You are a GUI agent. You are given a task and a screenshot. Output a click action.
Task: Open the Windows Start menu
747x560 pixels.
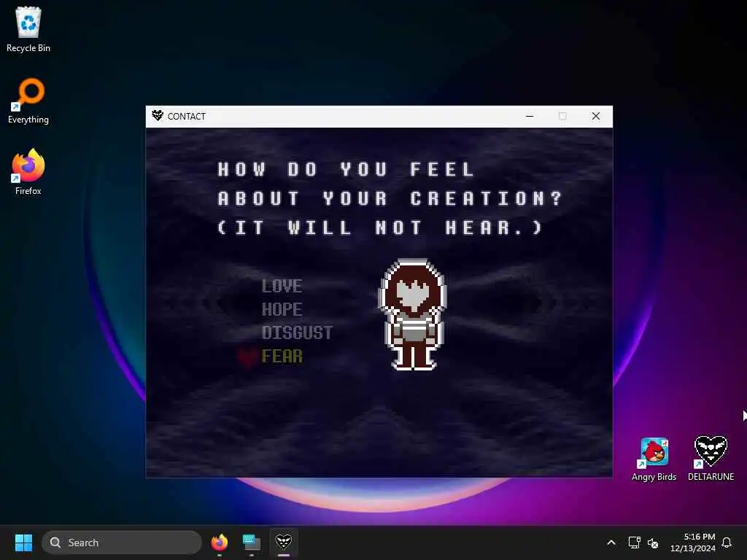click(x=23, y=542)
